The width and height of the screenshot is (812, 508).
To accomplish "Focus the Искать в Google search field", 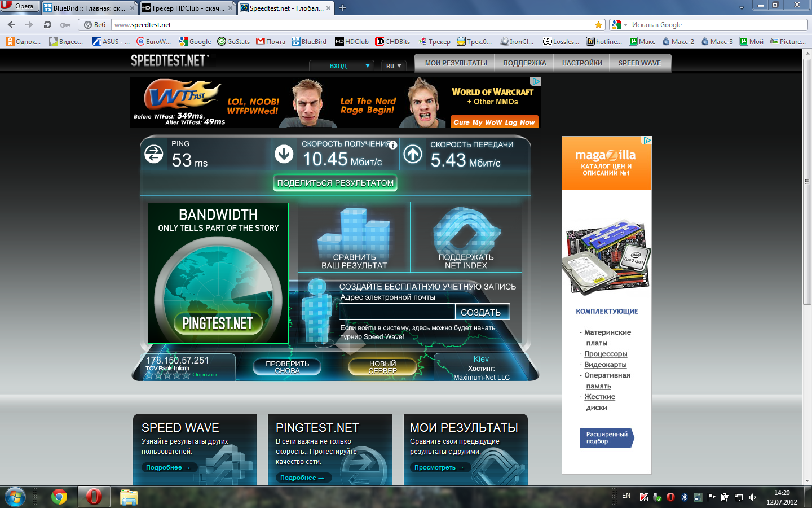I will tap(718, 25).
